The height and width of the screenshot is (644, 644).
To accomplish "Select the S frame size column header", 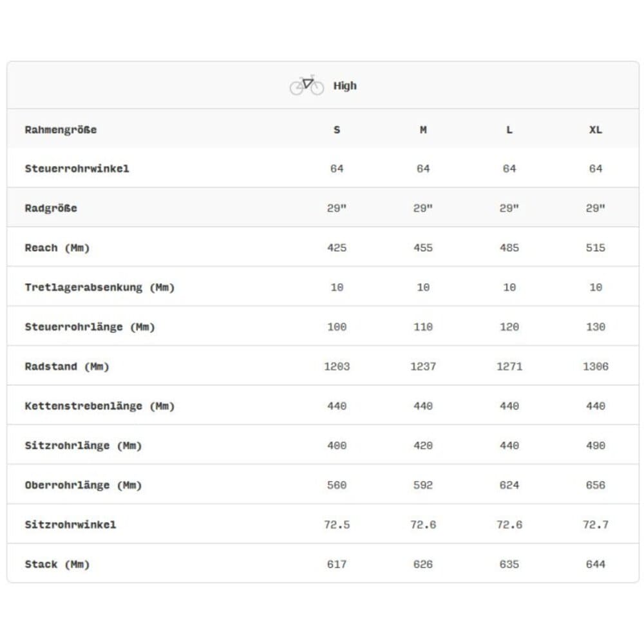I will 337,129.
